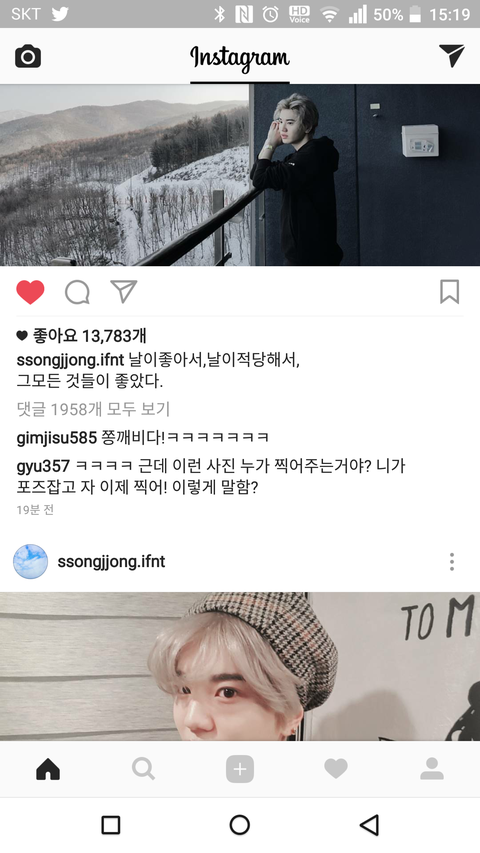Open the camera icon at top left
The image size is (480, 853).
[28, 57]
